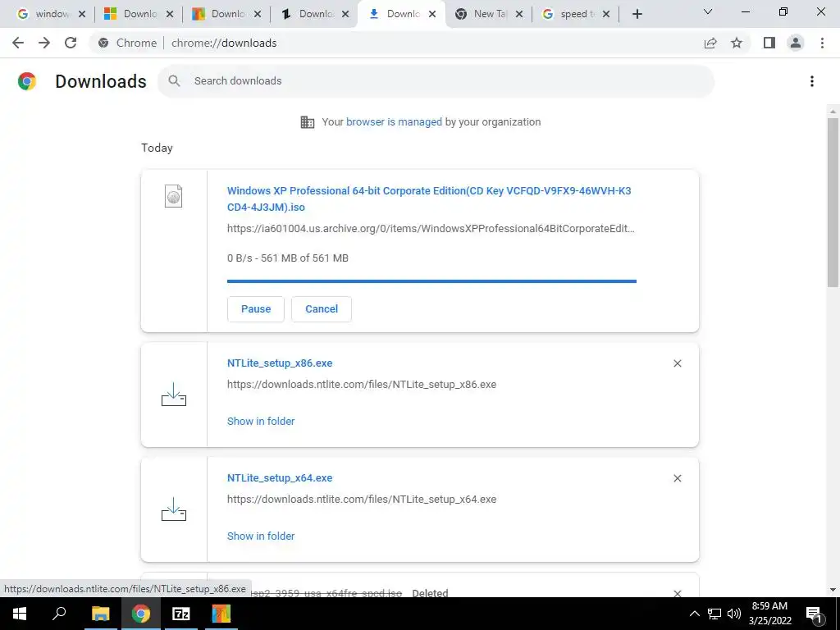The image size is (840, 630).
Task: Open Chrome three-dot menu in toolbar
Action: pos(822,43)
